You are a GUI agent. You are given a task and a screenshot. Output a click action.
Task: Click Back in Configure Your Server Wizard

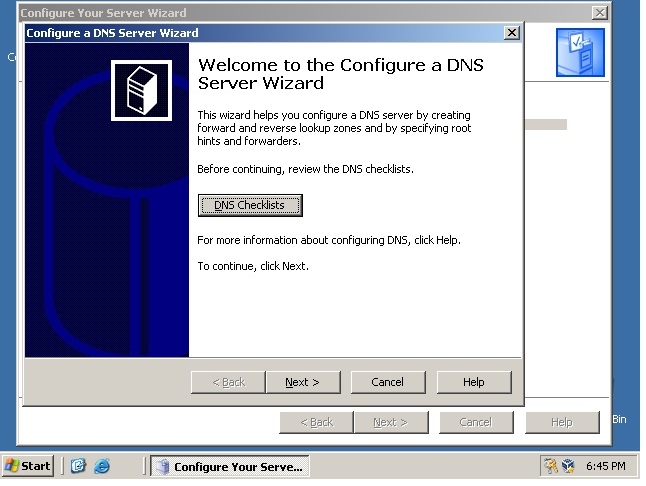316,422
